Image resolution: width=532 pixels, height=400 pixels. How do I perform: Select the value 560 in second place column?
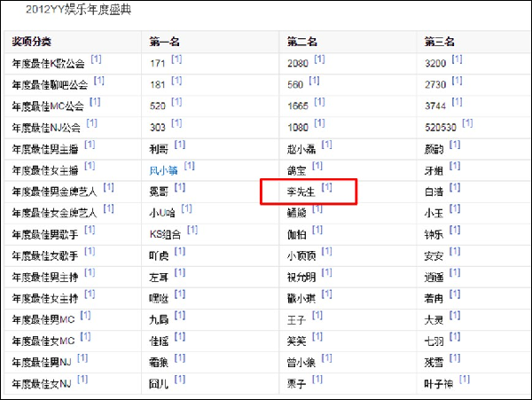(295, 85)
